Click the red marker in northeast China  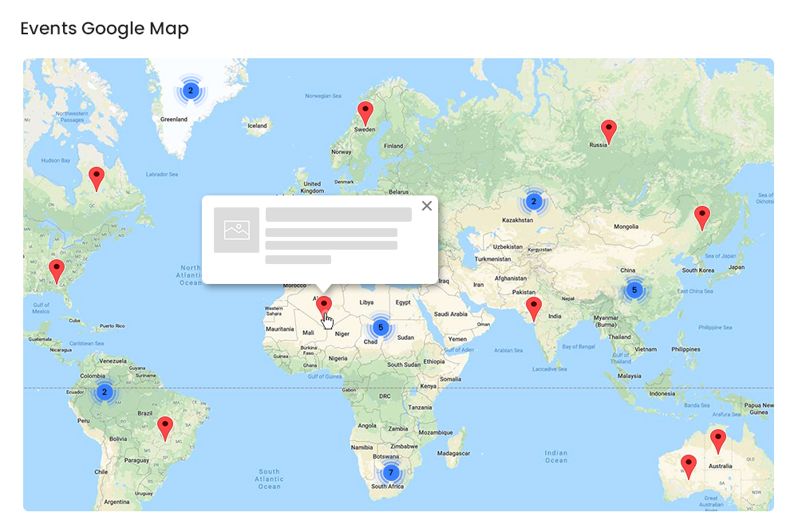click(704, 214)
